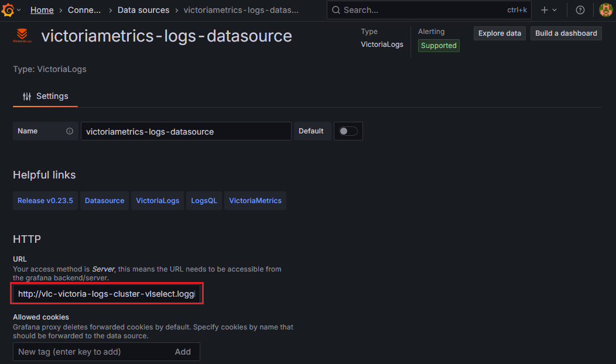This screenshot has width=616, height=364.
Task: Open the user avatar profile menu
Action: click(x=605, y=10)
